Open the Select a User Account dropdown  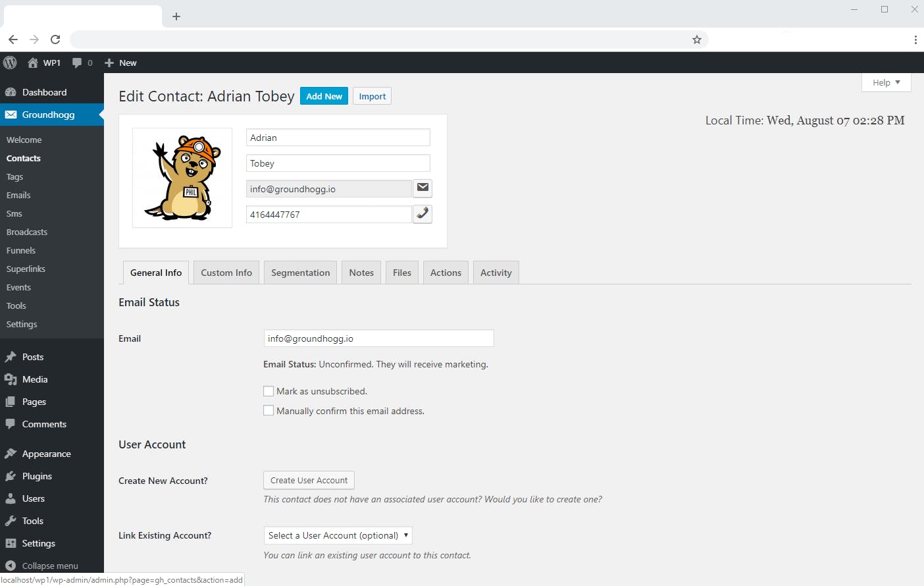(338, 535)
